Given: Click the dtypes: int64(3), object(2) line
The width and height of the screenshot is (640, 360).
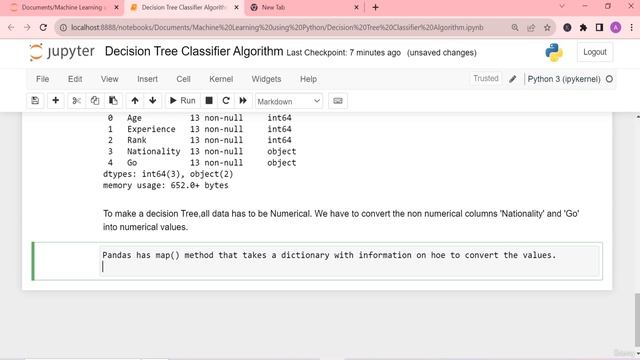Looking at the screenshot, I should click(168, 174).
